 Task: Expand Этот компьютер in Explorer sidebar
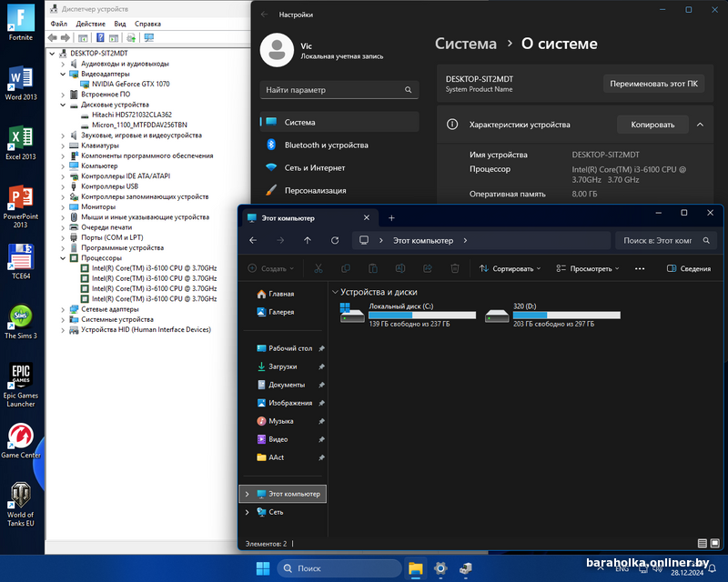click(247, 494)
